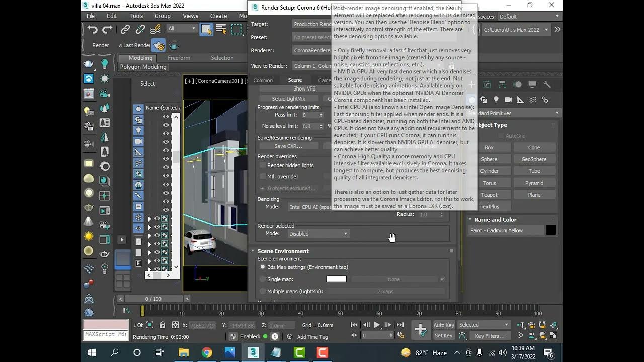Image resolution: width=644 pixels, height=362 pixels.
Task: Open the Utilities wrench panel
Action: pyautogui.click(x=547, y=85)
